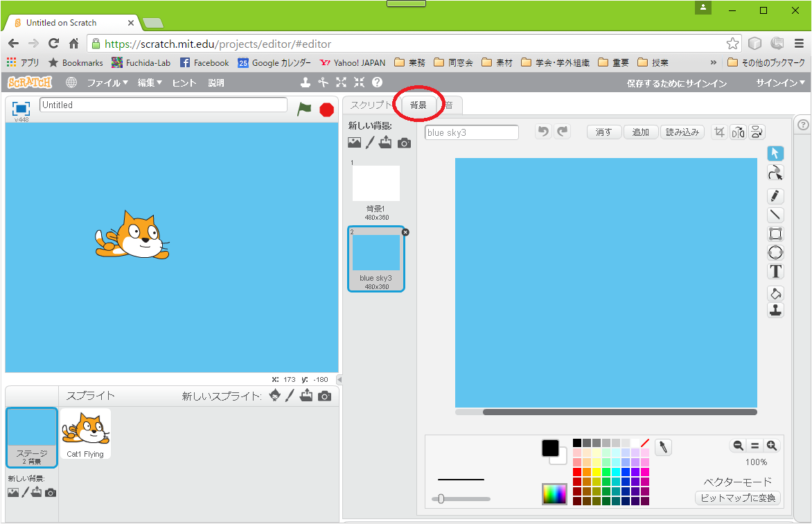The image size is (812, 524).
Task: Zoom in on the canvas
Action: (771, 446)
